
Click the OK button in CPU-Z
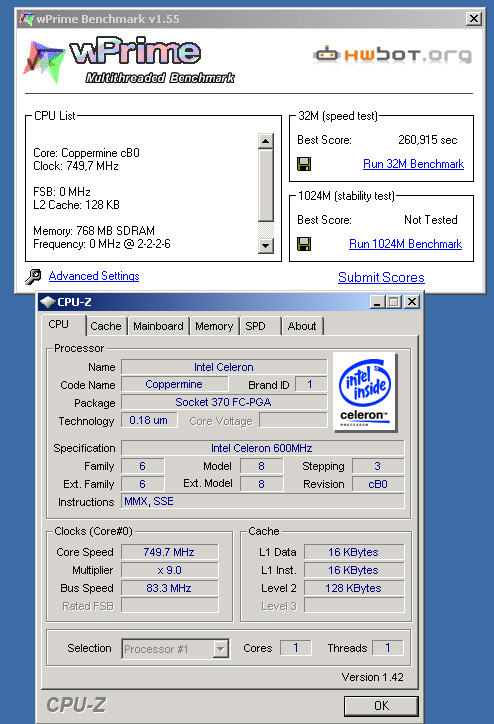[x=381, y=706]
